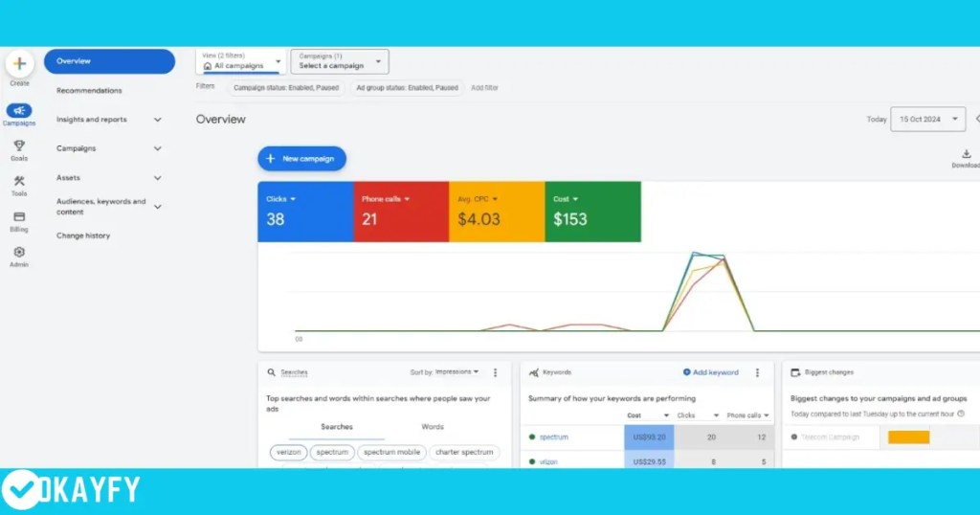
Task: Click the charter spectrum search chip
Action: tap(464, 452)
